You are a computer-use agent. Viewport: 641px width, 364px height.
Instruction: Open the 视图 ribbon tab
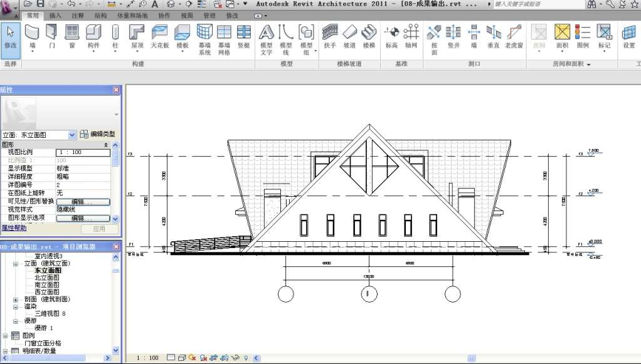(x=187, y=15)
